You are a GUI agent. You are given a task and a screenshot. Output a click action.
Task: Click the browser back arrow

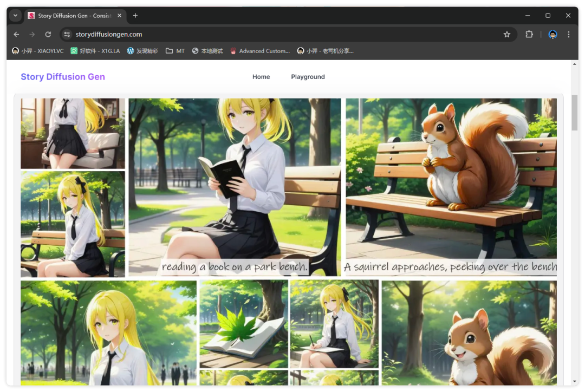pyautogui.click(x=16, y=34)
